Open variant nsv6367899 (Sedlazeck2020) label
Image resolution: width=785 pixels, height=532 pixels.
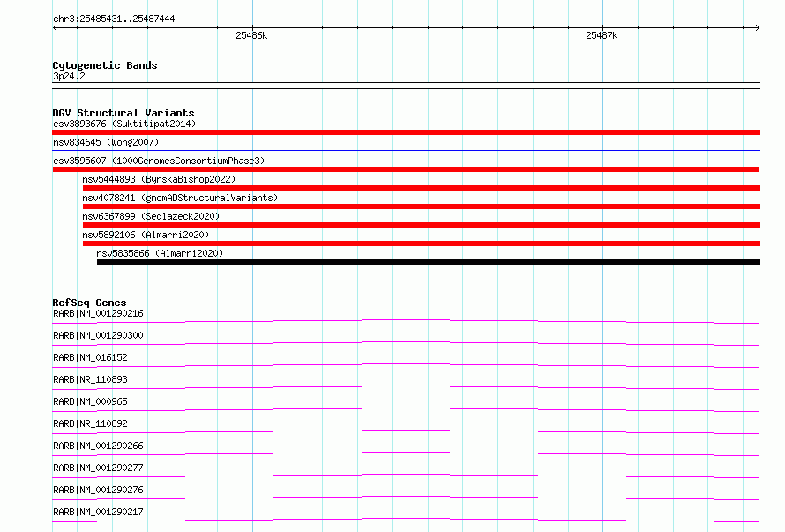pyautogui.click(x=151, y=216)
